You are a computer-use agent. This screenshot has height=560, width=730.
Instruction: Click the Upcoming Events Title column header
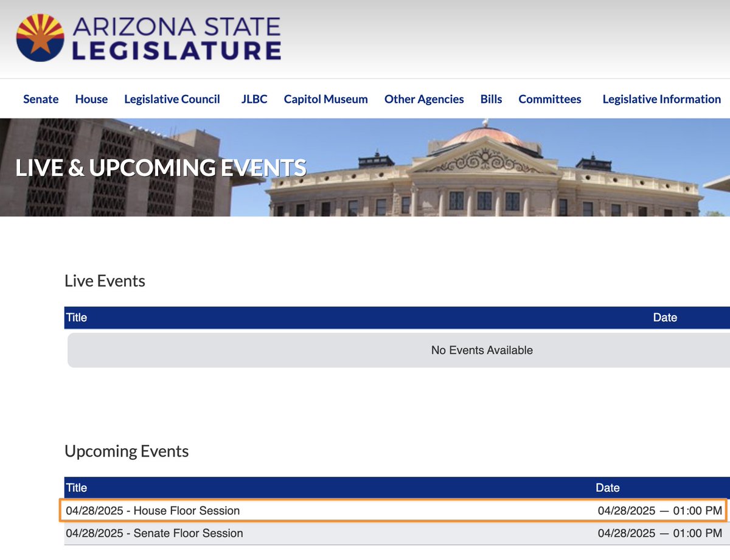[77, 488]
